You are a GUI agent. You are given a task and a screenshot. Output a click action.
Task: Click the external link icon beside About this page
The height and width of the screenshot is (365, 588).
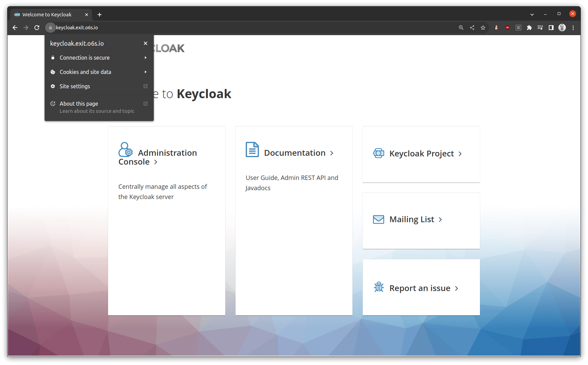[x=146, y=104]
